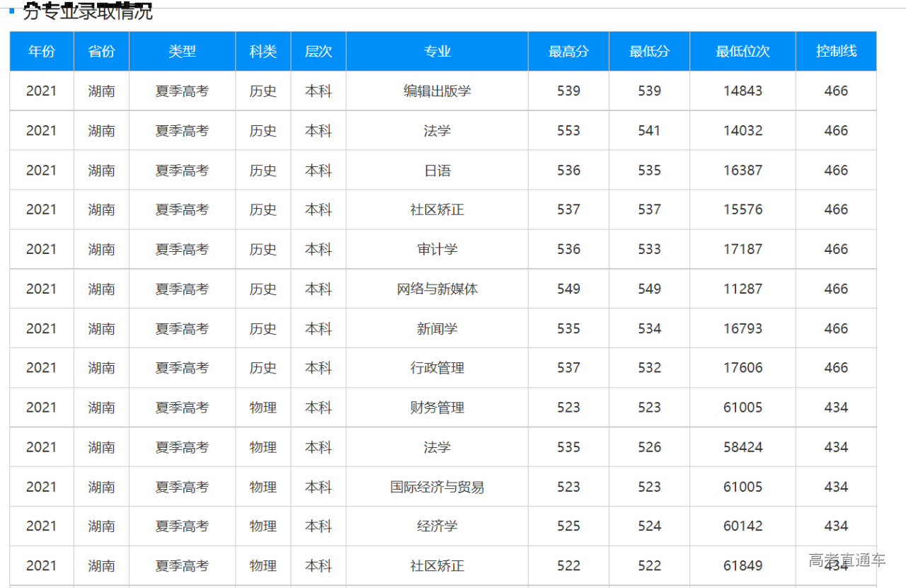Viewport: 906px width, 588px height.
Task: Click the 最低分 column header
Action: click(649, 51)
